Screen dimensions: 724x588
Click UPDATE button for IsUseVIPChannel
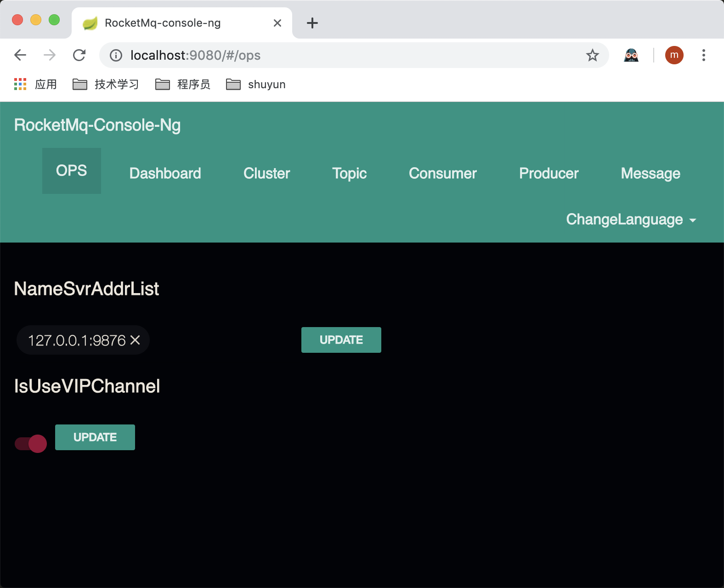coord(95,437)
